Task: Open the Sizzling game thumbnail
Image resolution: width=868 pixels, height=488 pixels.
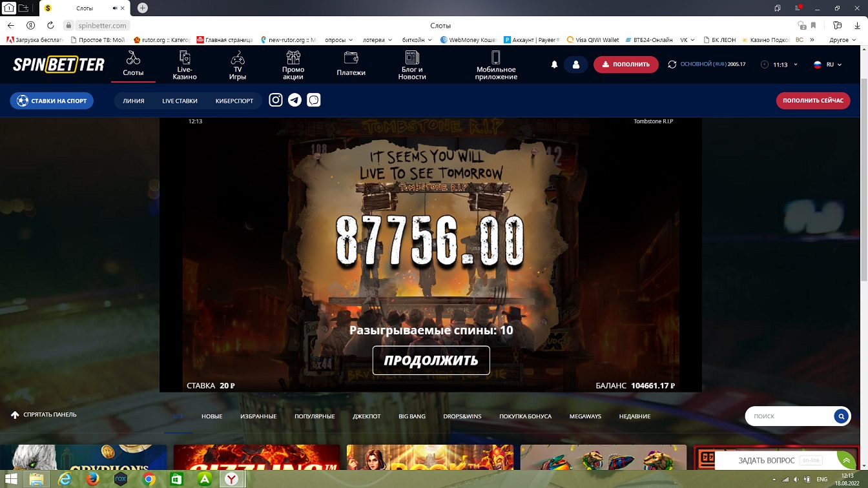Action: point(256,457)
